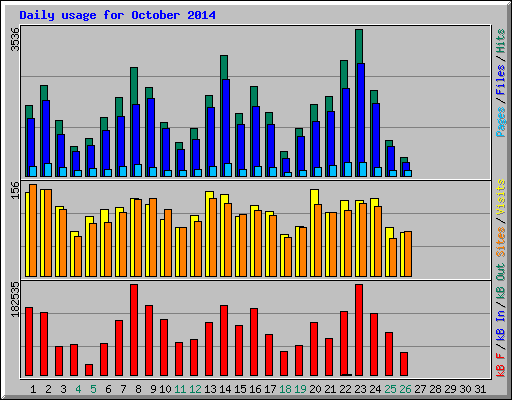Image resolution: width=512 pixels, height=400 pixels.
Task: Click the orange 'Sites' legend label
Action: (x=501, y=242)
